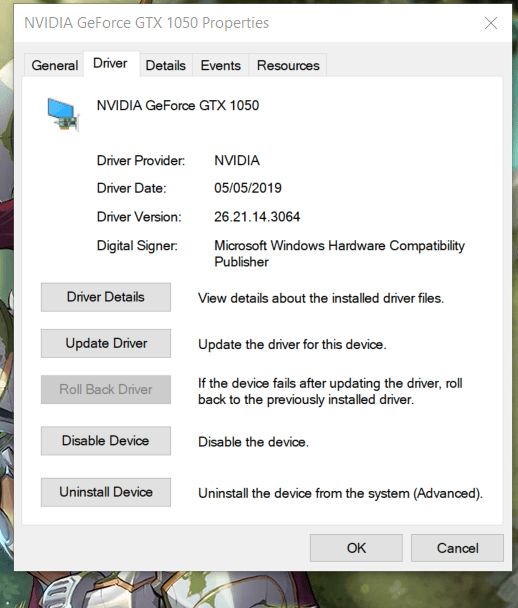Click the display adapter device icon
Screen dimensions: 518x608
tap(63, 114)
